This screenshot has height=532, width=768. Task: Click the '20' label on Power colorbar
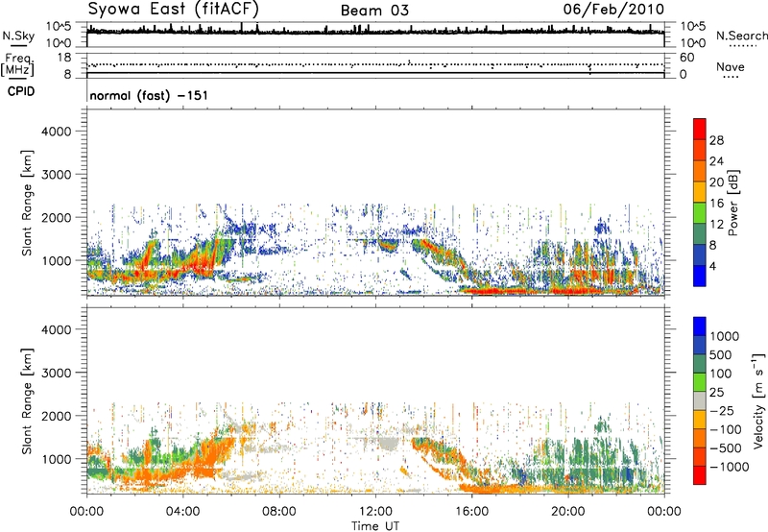point(716,182)
